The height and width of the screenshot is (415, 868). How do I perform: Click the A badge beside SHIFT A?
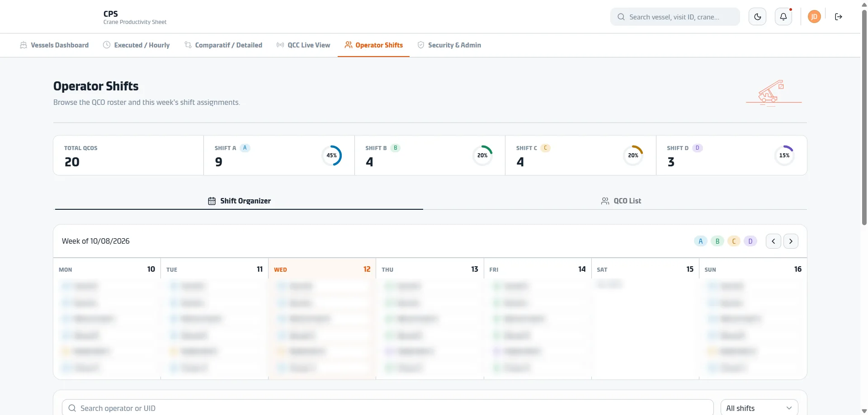[x=245, y=148]
